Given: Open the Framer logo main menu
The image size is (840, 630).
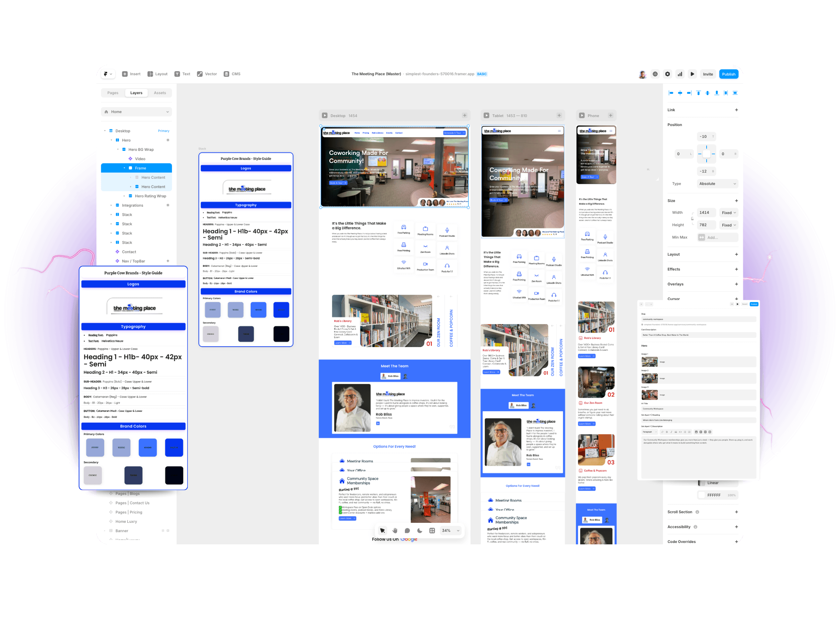Looking at the screenshot, I should pos(108,74).
